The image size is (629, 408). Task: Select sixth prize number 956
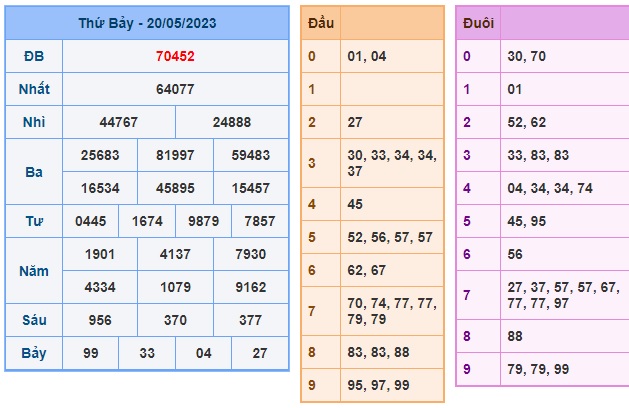(100, 320)
